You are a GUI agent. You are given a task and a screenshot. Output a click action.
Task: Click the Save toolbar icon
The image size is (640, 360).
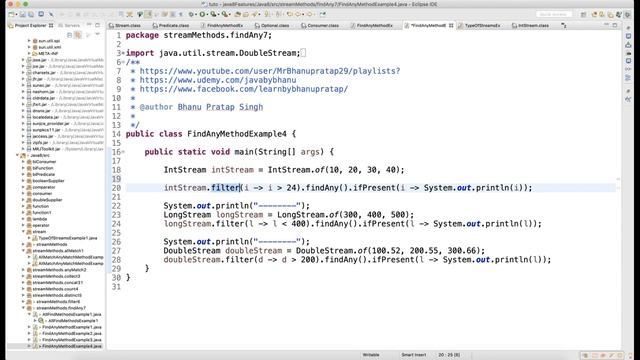[x=22, y=14]
